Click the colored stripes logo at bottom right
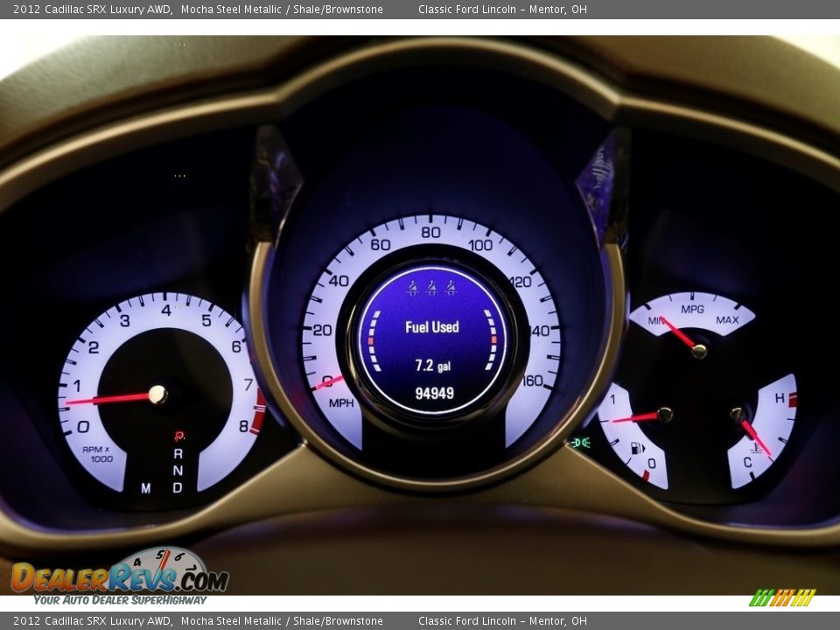 pos(782,598)
